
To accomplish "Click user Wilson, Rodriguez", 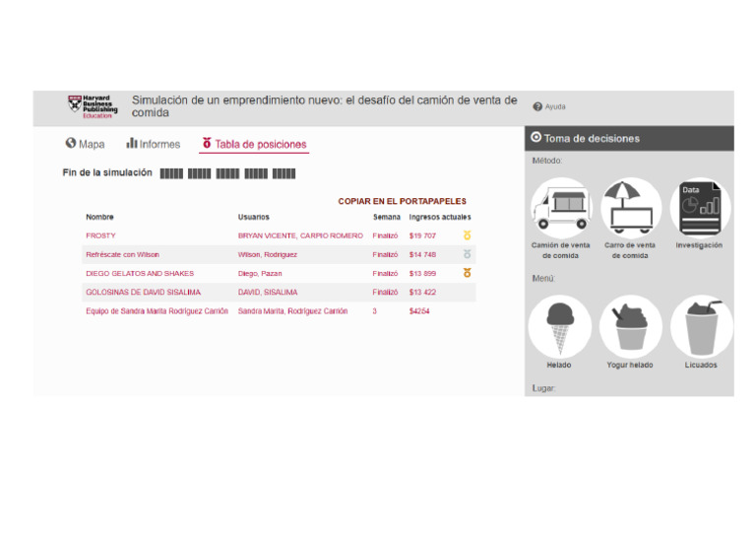I will coord(268,254).
